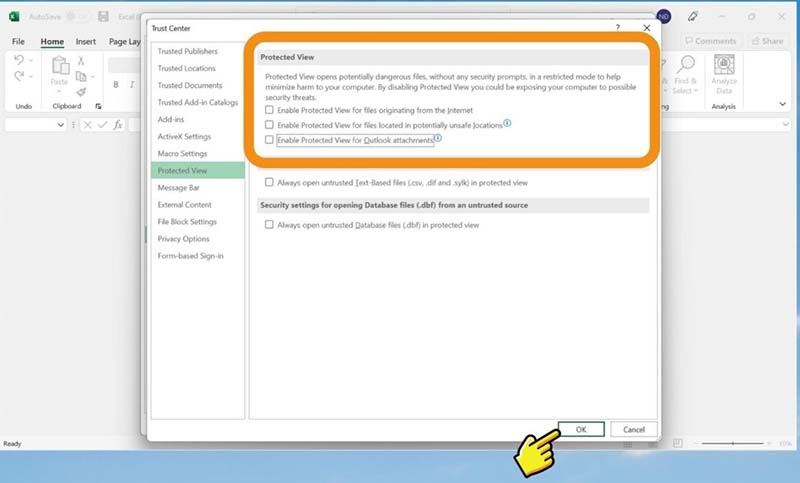Viewport: 800px width, 483px height.
Task: Open the Paste options dropdown arrow
Action: click(x=59, y=91)
